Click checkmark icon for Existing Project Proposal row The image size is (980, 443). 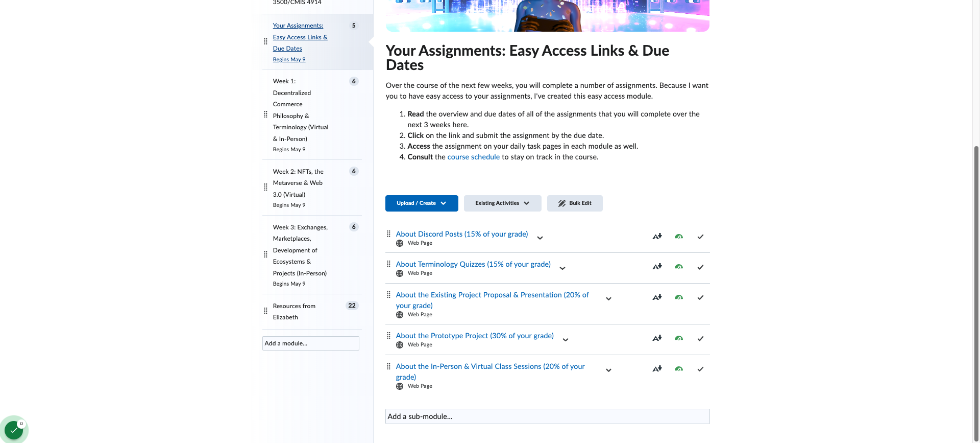point(700,297)
